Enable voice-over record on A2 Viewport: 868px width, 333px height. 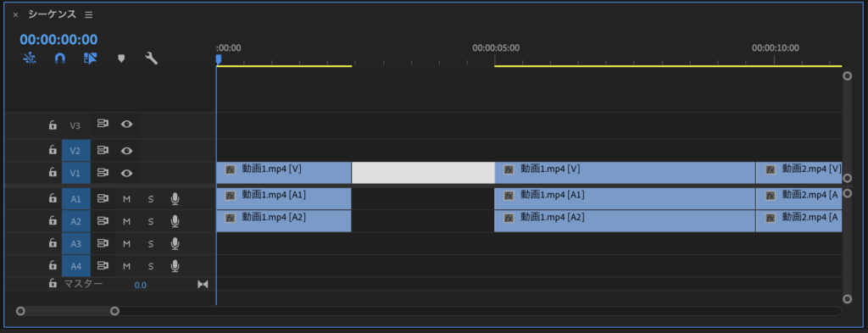point(175,221)
